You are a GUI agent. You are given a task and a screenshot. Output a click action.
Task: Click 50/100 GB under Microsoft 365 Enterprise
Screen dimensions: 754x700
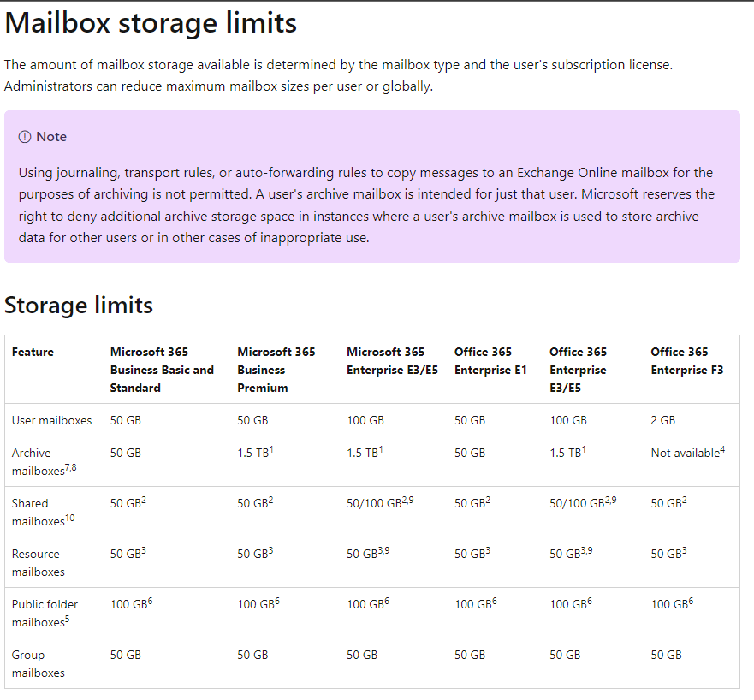tap(373, 503)
